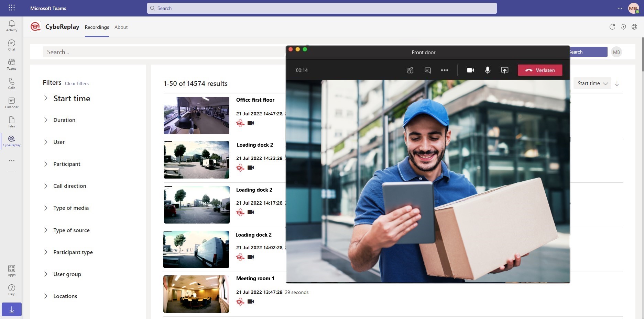Open the Calendar in Teams
644x319 pixels.
coord(11,102)
